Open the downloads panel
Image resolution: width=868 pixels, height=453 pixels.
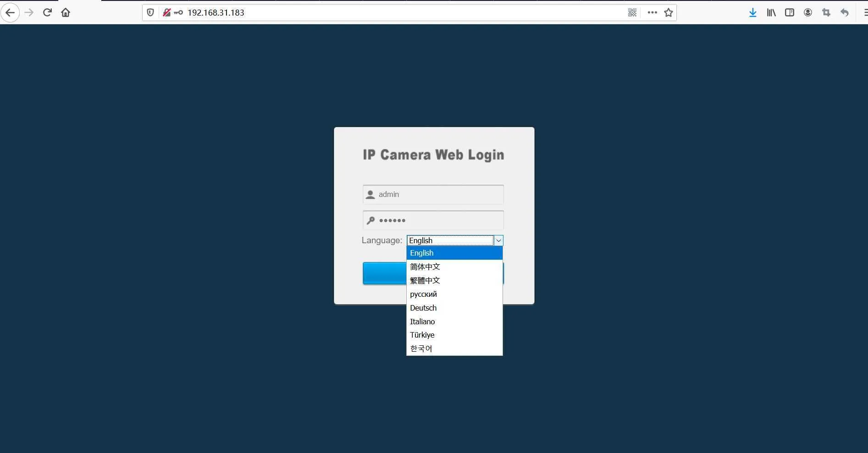(x=753, y=12)
